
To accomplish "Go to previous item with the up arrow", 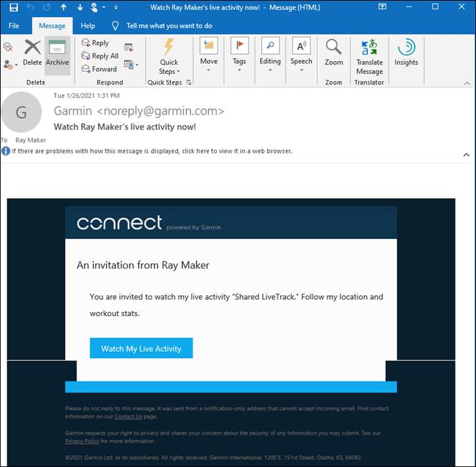I will pyautogui.click(x=63, y=7).
